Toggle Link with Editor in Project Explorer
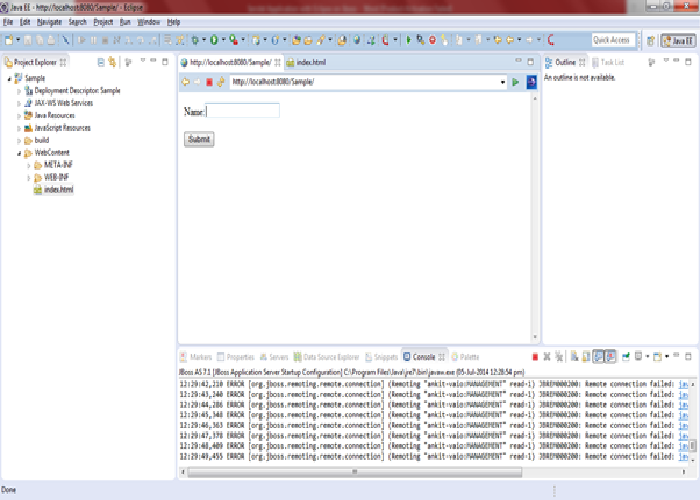Image resolution: width=700 pixels, height=500 pixels. point(112,62)
